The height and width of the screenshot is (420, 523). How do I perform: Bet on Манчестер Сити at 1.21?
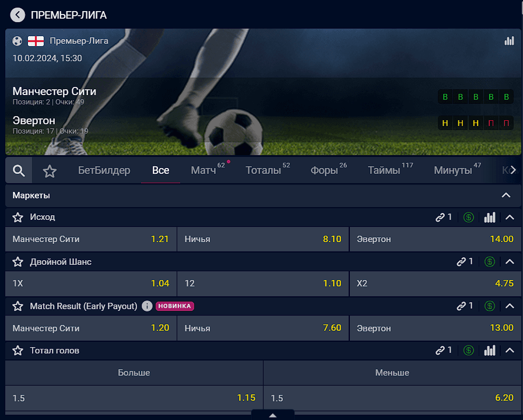click(x=91, y=239)
